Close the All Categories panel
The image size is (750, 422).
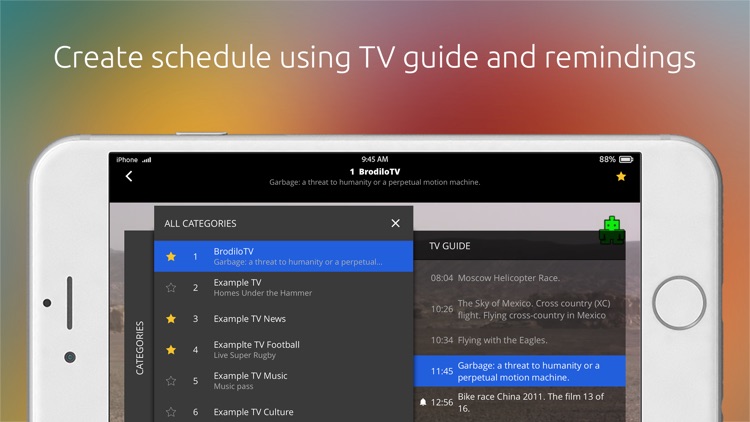(x=395, y=223)
